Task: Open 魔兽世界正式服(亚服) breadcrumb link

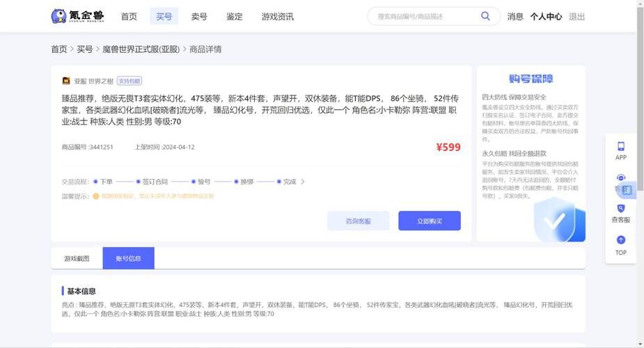Action: 141,49
